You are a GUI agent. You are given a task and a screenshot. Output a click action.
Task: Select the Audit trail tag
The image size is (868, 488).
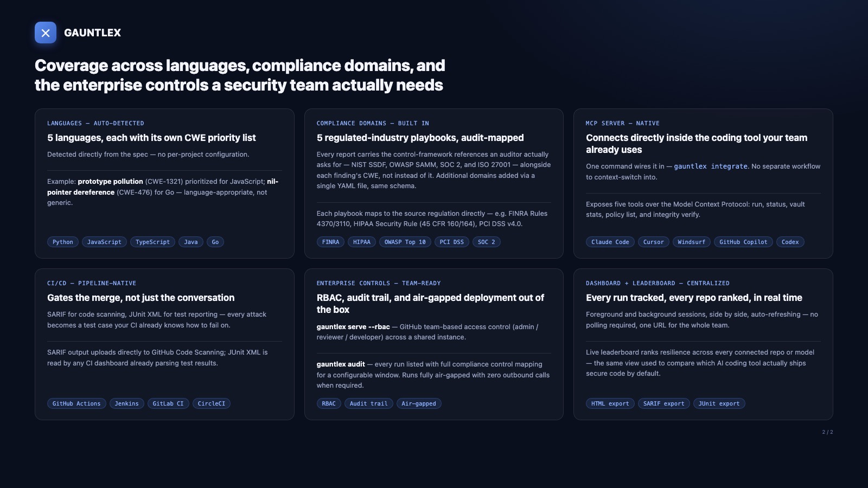point(369,403)
